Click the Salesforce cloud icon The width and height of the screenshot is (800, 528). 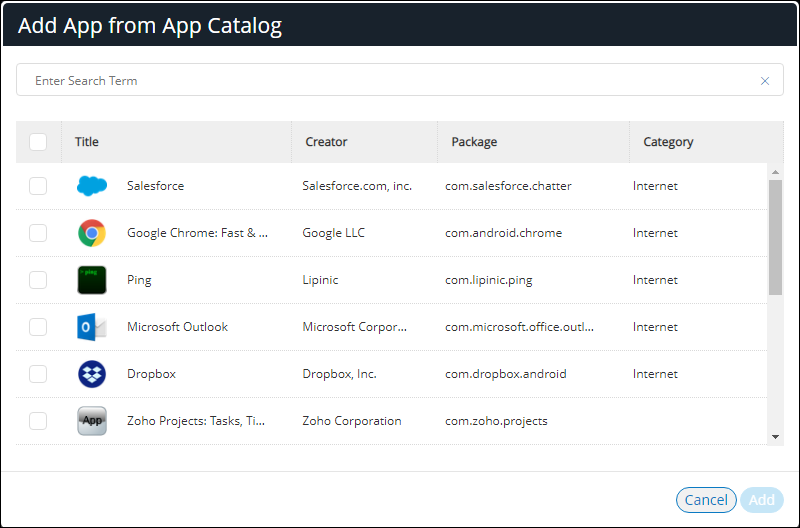point(92,186)
